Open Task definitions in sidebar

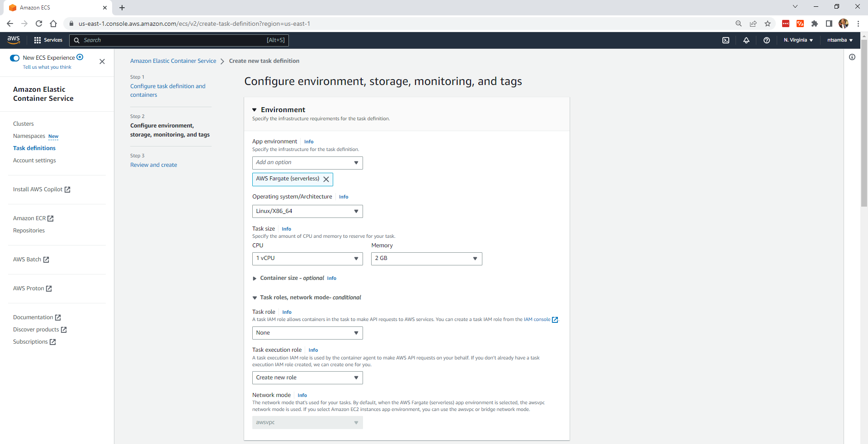[34, 148]
